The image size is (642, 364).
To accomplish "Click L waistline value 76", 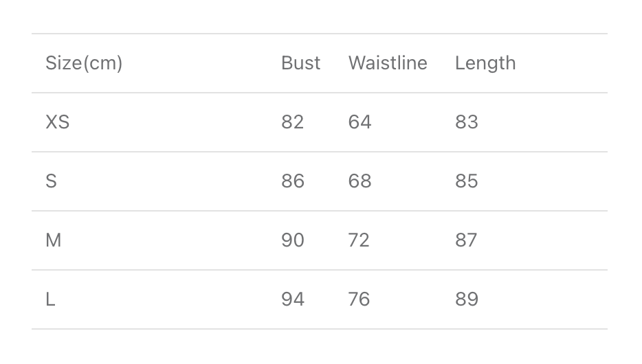I will pos(359,299).
